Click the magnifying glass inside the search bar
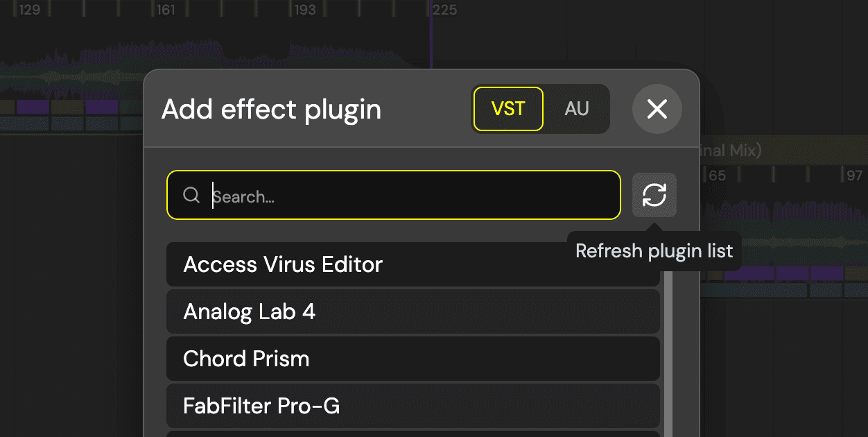The width and height of the screenshot is (868, 437). tap(191, 195)
